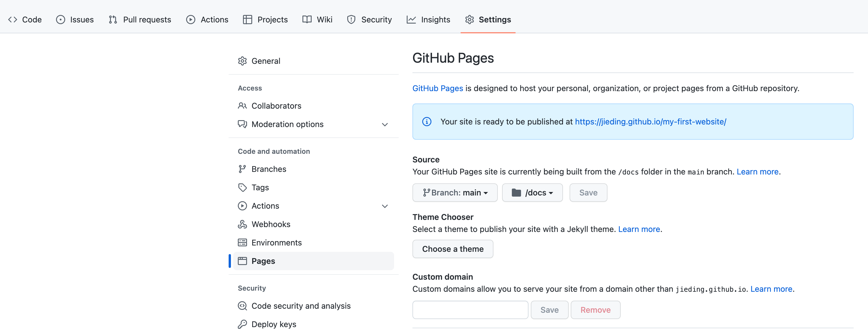868x334 pixels.
Task: Click the General gear icon
Action: 242,61
